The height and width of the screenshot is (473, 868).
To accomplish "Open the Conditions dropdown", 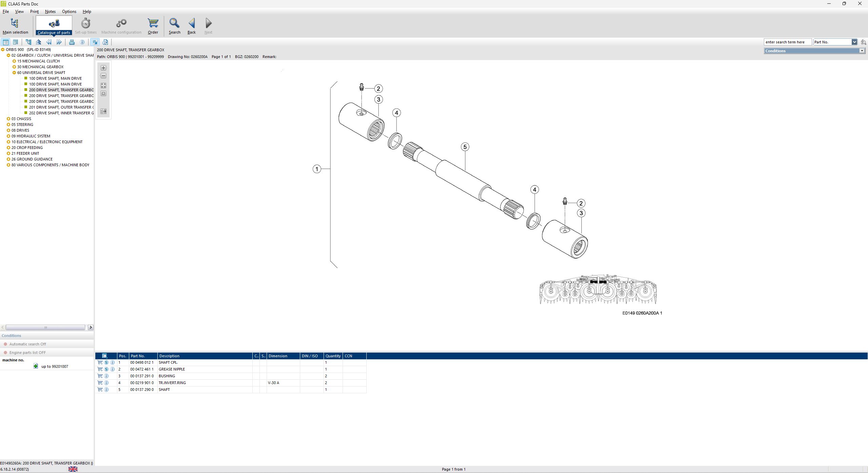I will (862, 51).
